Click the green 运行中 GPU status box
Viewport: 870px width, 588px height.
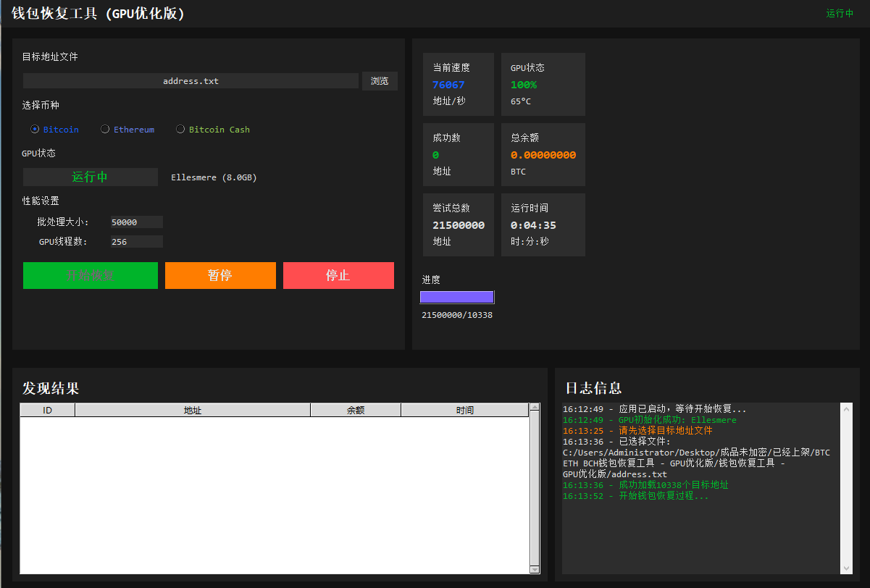90,177
